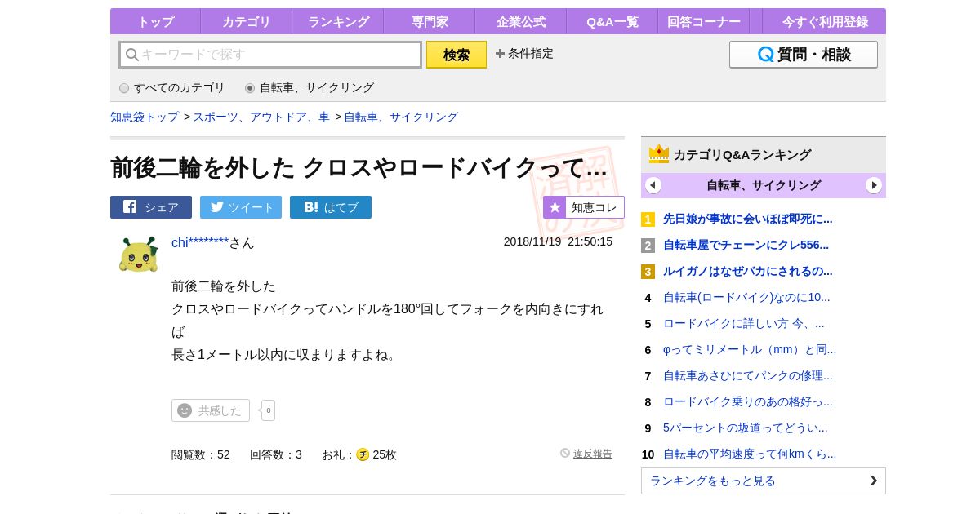Click the Q icon on 質問・相談
This screenshot has height=514, width=980.
point(766,55)
